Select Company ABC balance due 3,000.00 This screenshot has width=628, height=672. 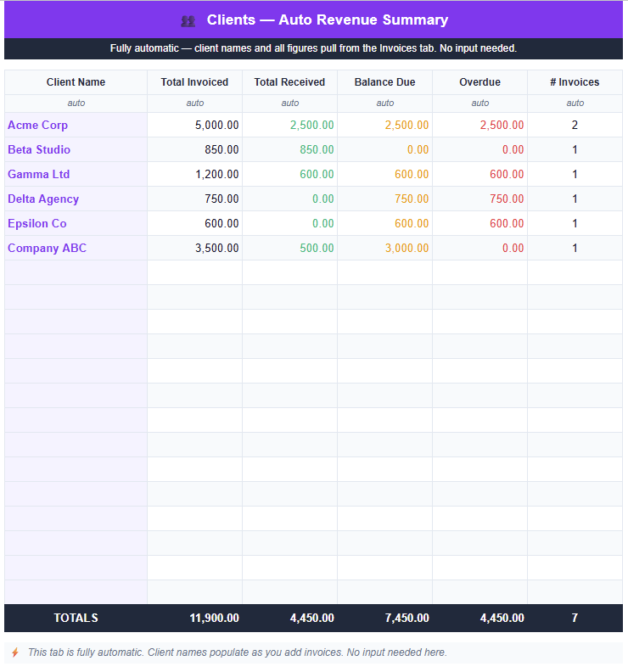click(407, 248)
